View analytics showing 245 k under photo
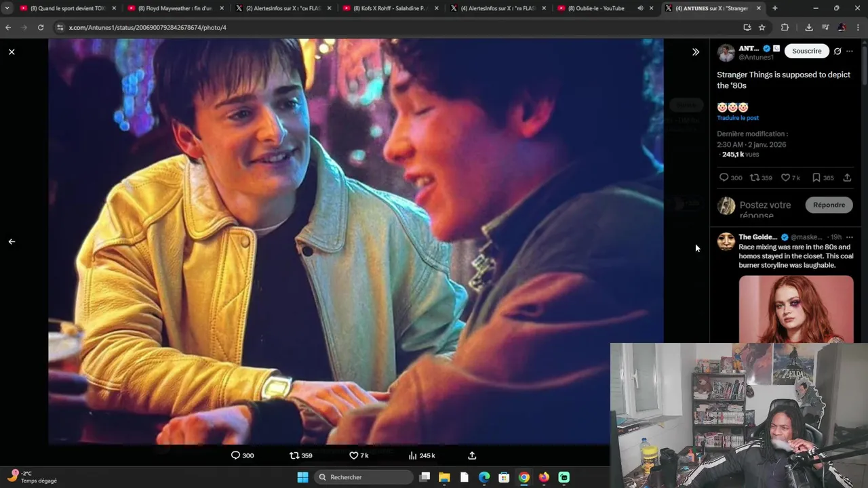Screen dimensions: 868x488 422,455
